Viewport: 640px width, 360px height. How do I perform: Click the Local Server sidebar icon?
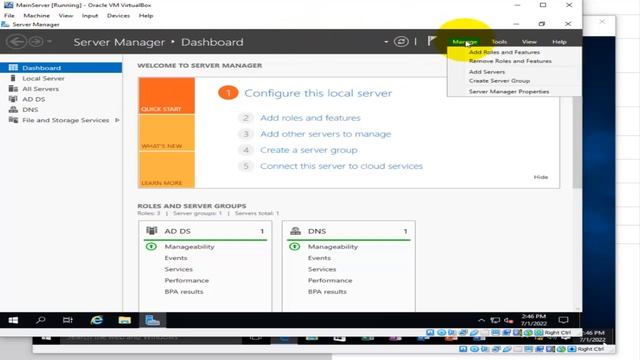pos(13,78)
